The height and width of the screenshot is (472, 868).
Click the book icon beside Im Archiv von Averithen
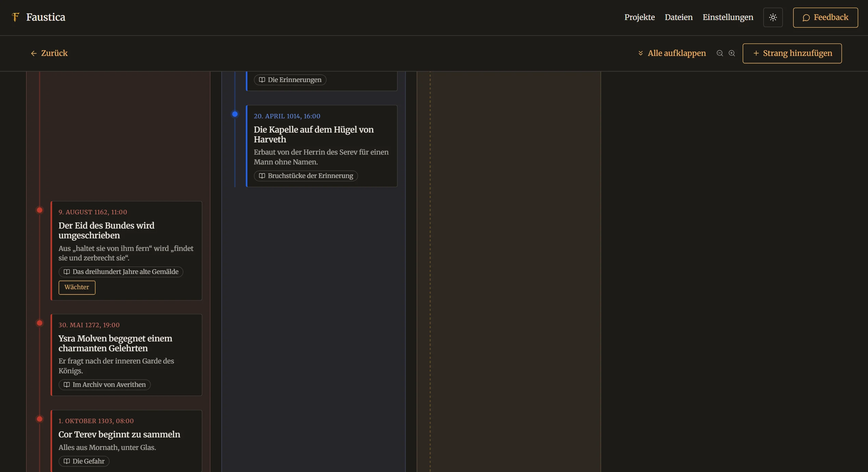click(67, 385)
